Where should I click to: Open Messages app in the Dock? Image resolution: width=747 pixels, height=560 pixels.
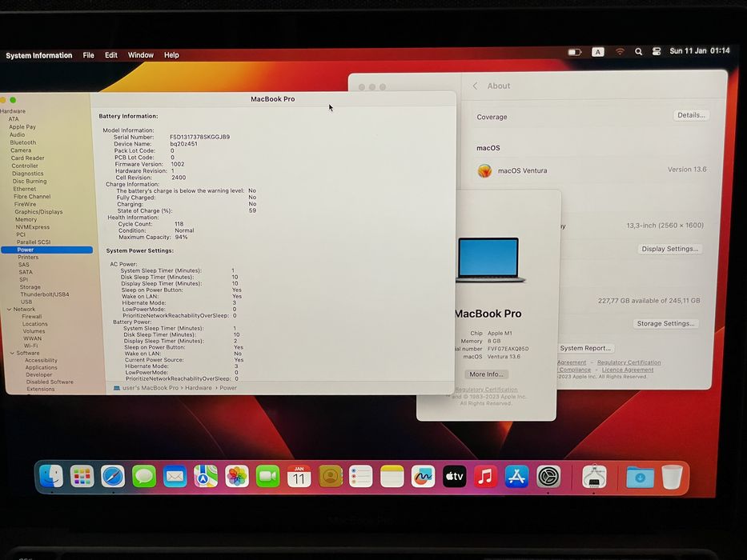144,476
